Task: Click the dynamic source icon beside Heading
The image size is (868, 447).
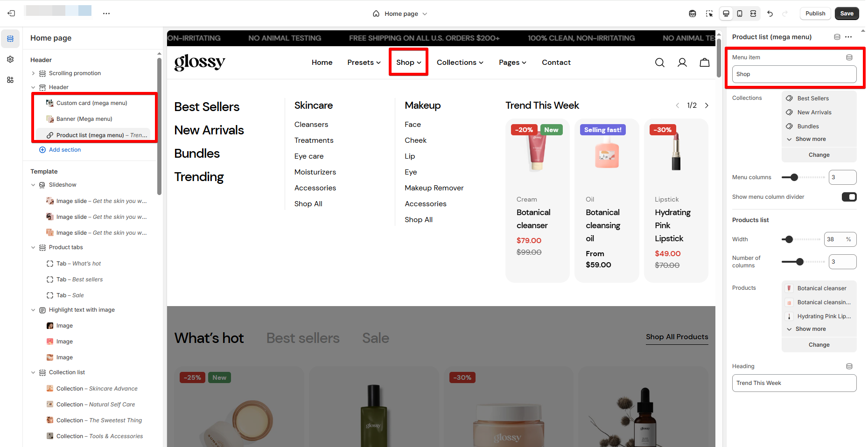Action: point(849,366)
